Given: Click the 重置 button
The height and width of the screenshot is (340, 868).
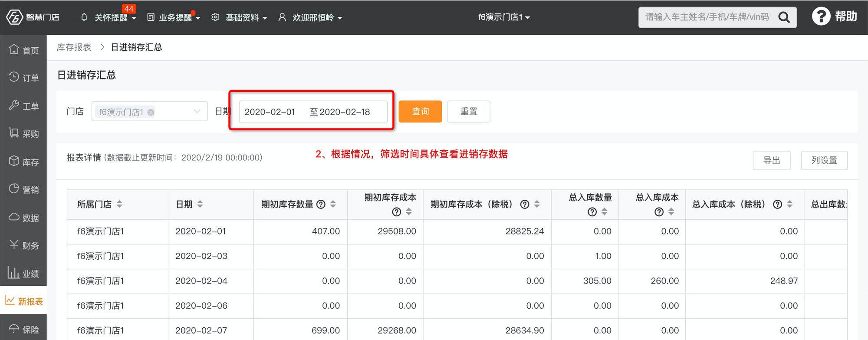Looking at the screenshot, I should coord(468,112).
